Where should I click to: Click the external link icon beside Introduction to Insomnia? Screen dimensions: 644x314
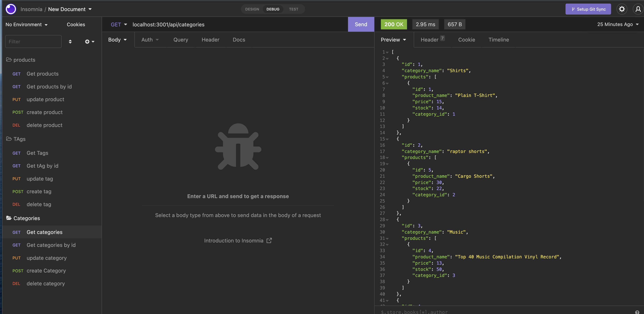269,240
